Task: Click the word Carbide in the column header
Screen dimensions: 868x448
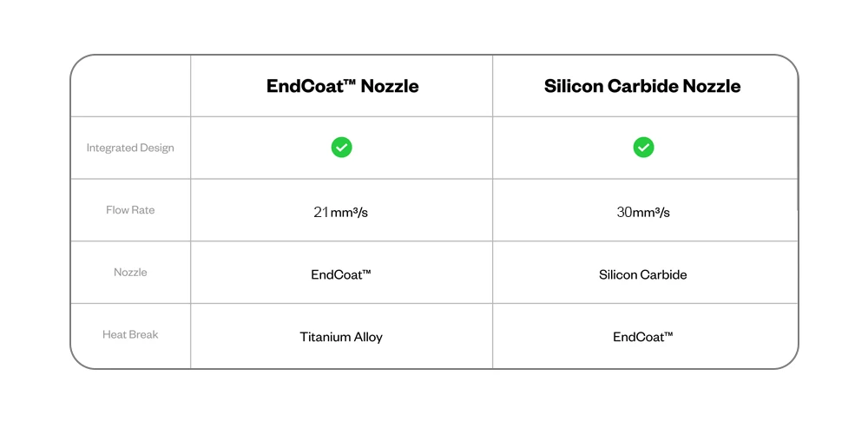Action: pos(642,86)
